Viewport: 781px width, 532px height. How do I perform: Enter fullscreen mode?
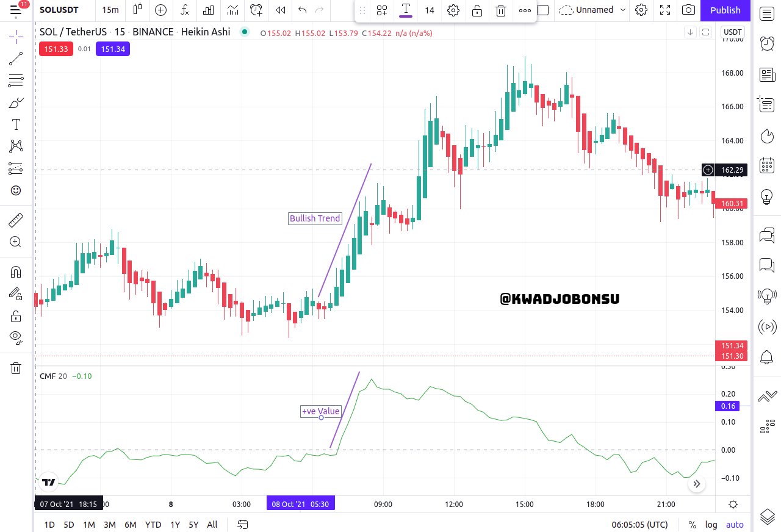666,10
